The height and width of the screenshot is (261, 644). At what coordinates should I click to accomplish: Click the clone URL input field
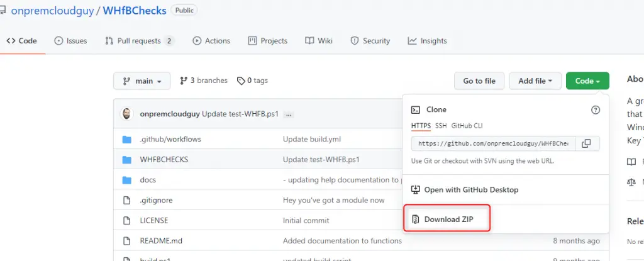(493, 143)
